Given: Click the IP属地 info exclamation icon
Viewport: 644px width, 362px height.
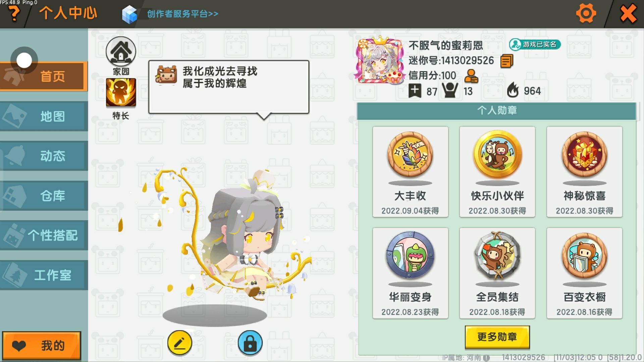Looking at the screenshot, I should (x=486, y=358).
